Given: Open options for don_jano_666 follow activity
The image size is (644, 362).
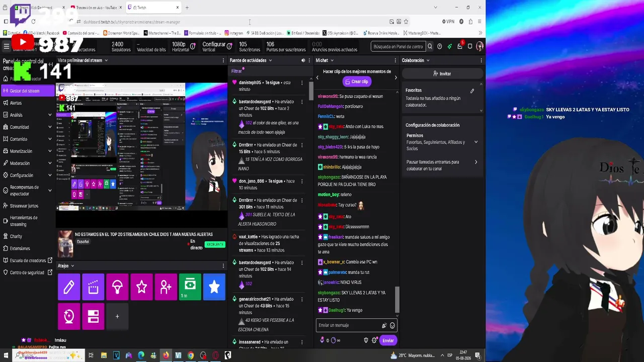Looking at the screenshot, I should pos(302,182).
